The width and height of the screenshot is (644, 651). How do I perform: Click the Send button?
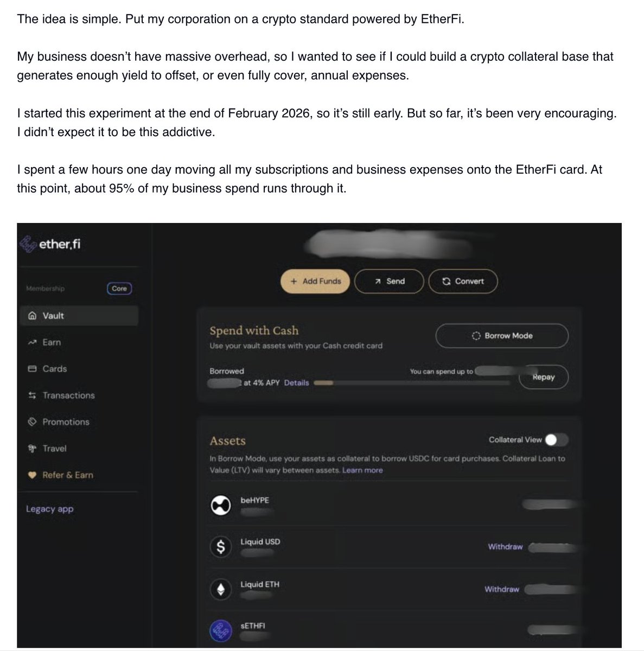tap(389, 281)
